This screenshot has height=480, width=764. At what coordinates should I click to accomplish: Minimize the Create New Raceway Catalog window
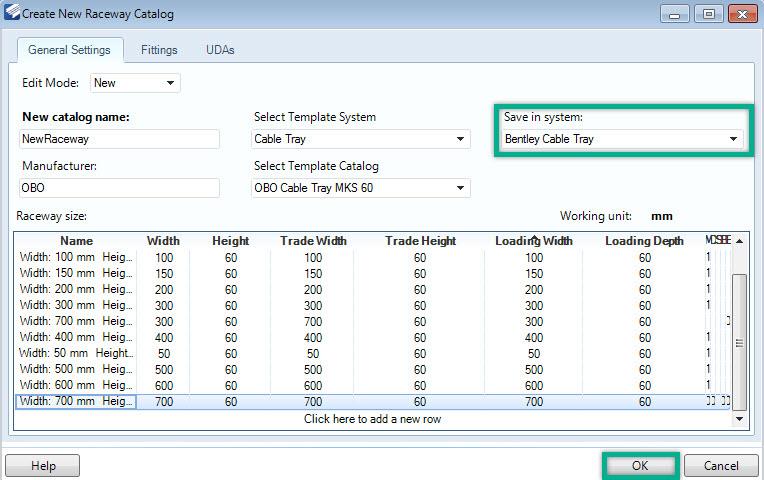[x=674, y=14]
